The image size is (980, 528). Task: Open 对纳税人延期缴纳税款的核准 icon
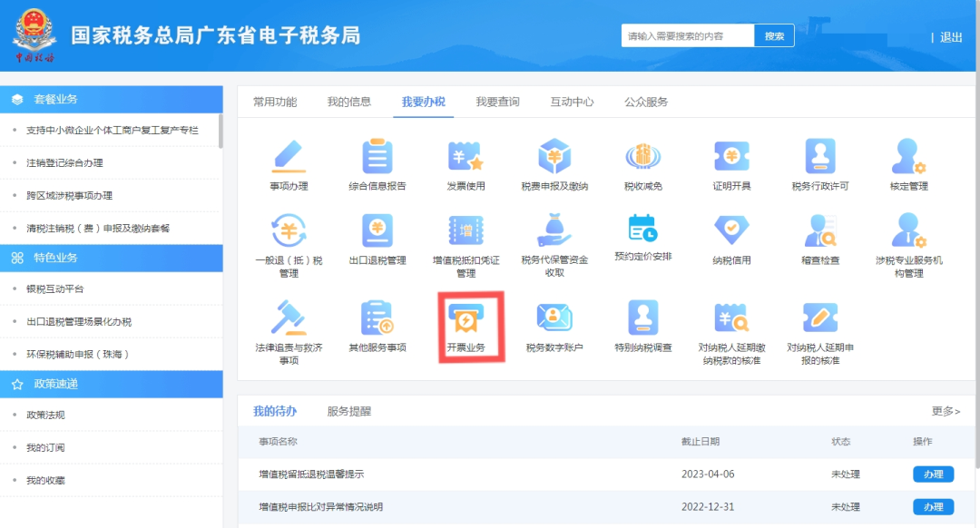(732, 318)
